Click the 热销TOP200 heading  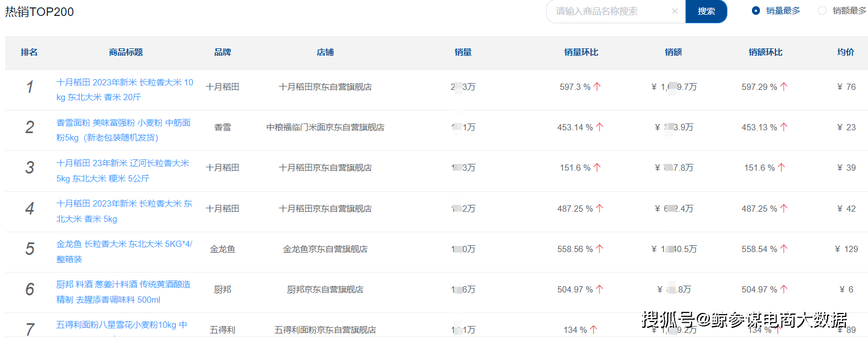40,12
